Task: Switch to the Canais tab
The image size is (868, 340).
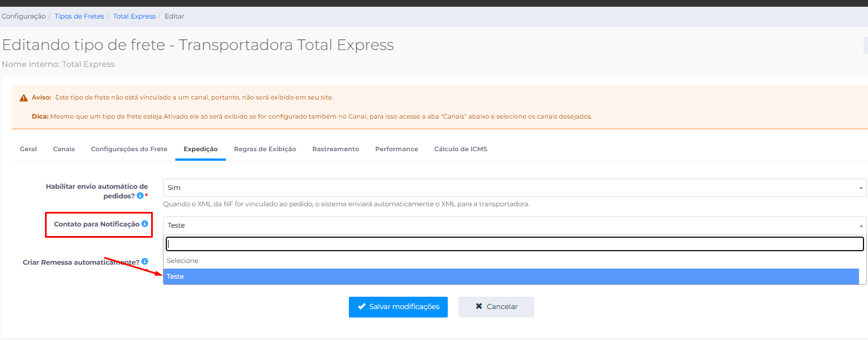Action: coord(64,149)
